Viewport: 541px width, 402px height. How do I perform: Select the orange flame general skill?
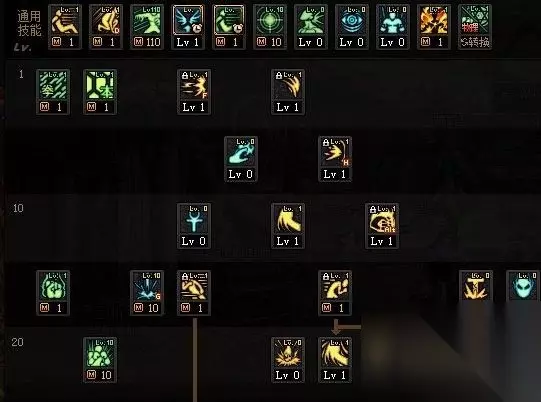tap(434, 27)
